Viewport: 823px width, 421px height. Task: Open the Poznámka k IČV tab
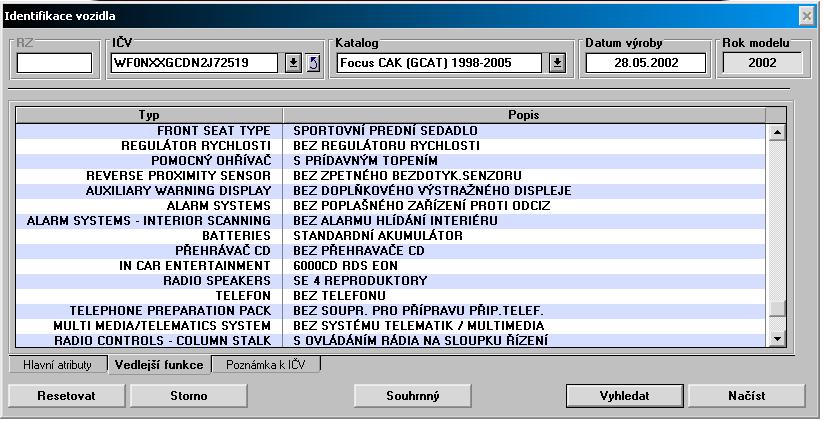tap(267, 365)
